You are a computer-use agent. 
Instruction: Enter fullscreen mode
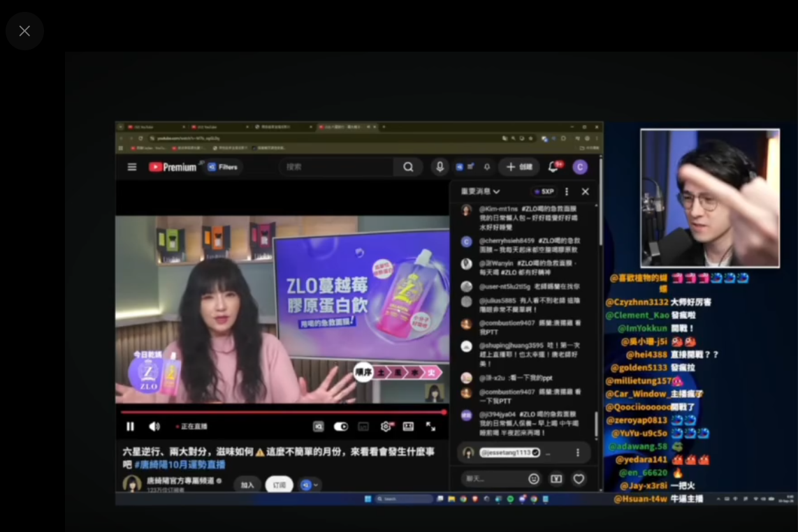coord(430,426)
